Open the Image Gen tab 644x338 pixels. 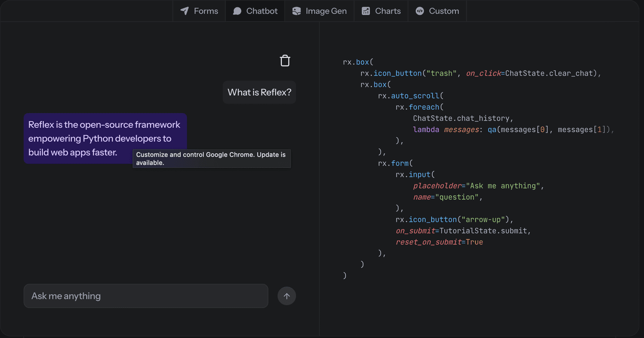[326, 11]
